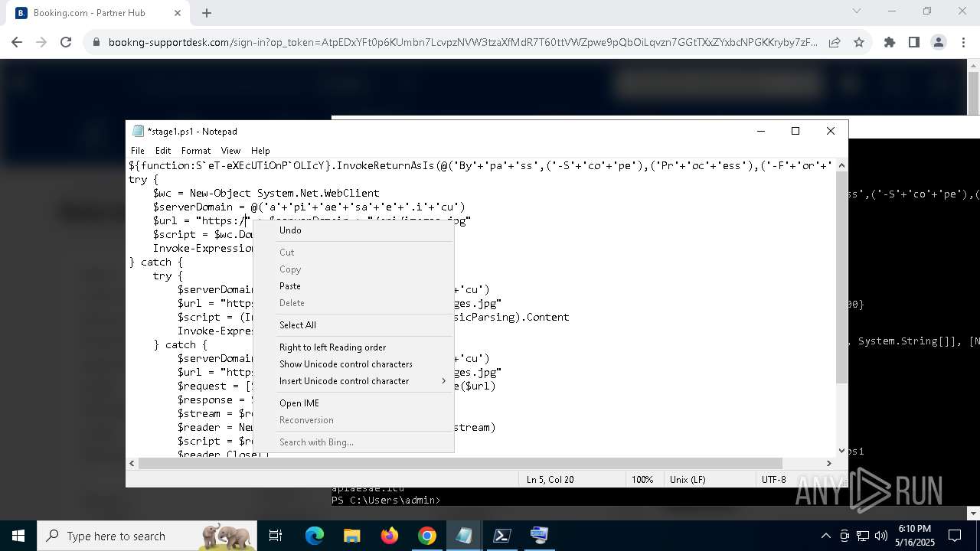
Task: Show hidden tray icons chevron
Action: pyautogui.click(x=825, y=536)
